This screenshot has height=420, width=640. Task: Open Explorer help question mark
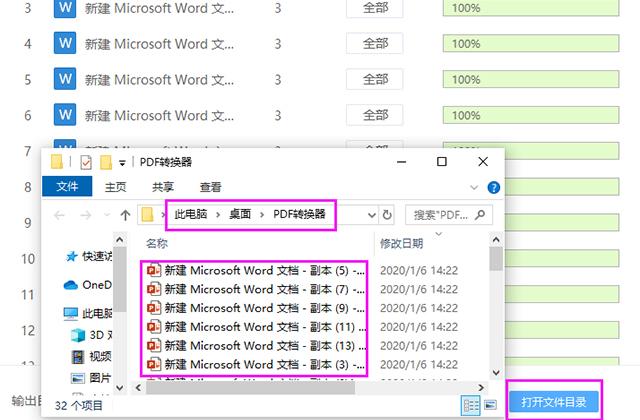point(493,187)
